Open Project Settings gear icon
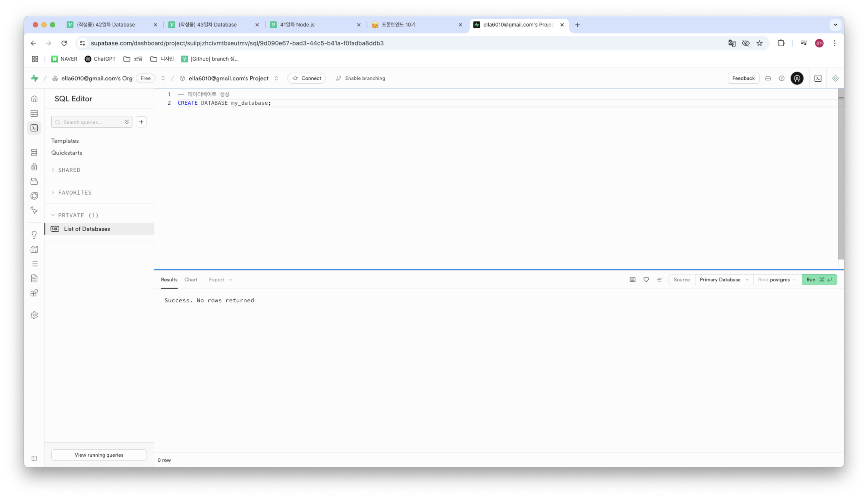 tap(34, 315)
